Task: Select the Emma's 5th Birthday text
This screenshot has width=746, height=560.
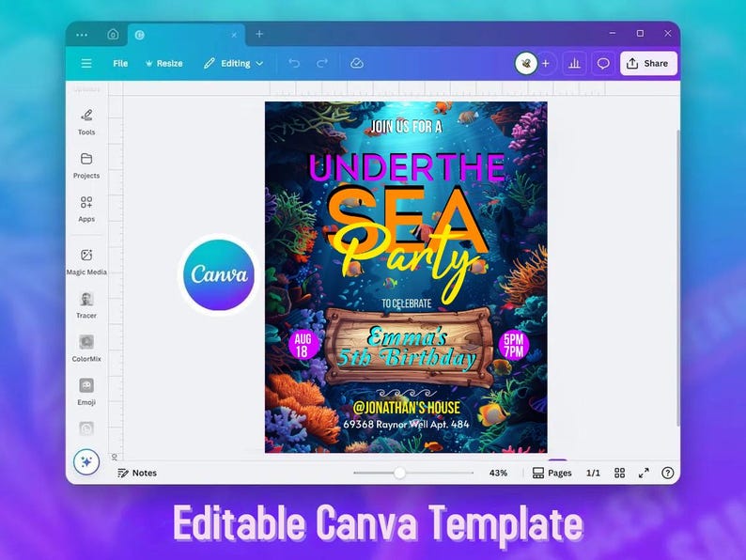Action: (407, 349)
